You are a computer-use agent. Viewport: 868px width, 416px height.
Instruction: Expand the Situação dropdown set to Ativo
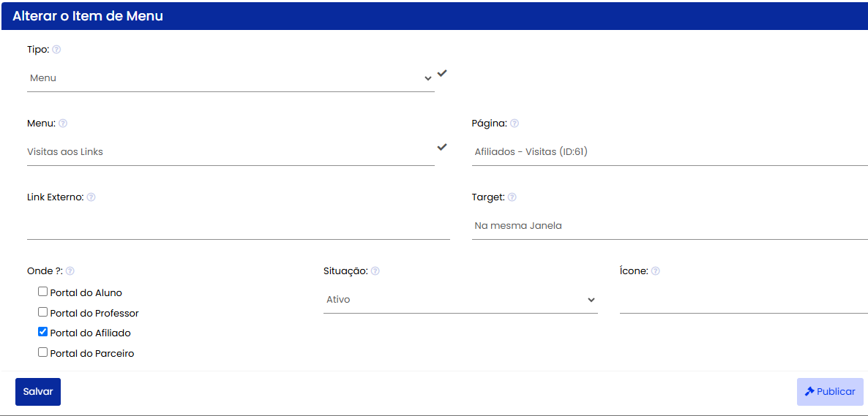pyautogui.click(x=460, y=300)
